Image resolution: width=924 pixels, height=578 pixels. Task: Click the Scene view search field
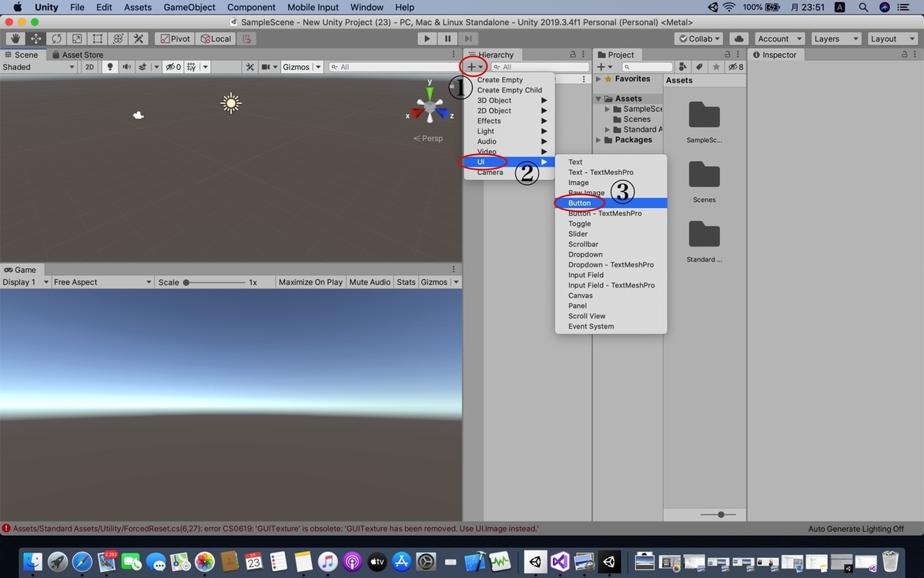pyautogui.click(x=394, y=67)
